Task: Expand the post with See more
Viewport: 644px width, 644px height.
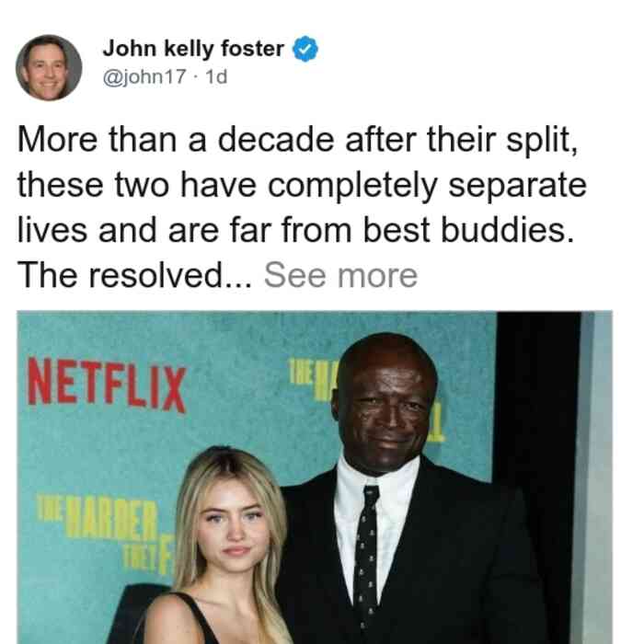Action: click(x=341, y=276)
